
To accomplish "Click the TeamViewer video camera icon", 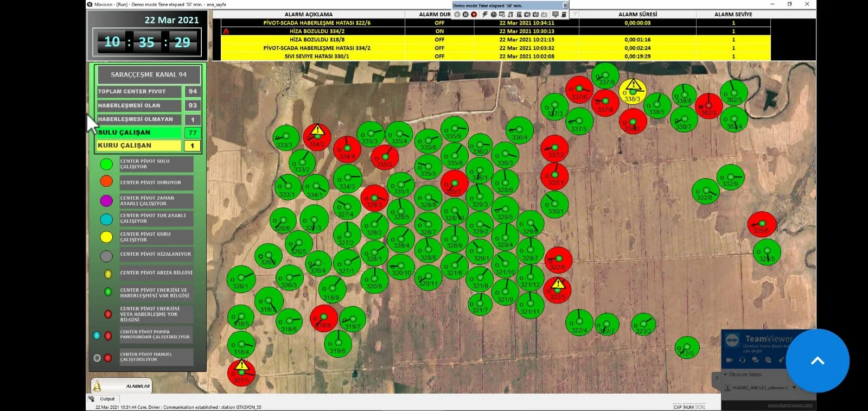I will tap(729, 360).
